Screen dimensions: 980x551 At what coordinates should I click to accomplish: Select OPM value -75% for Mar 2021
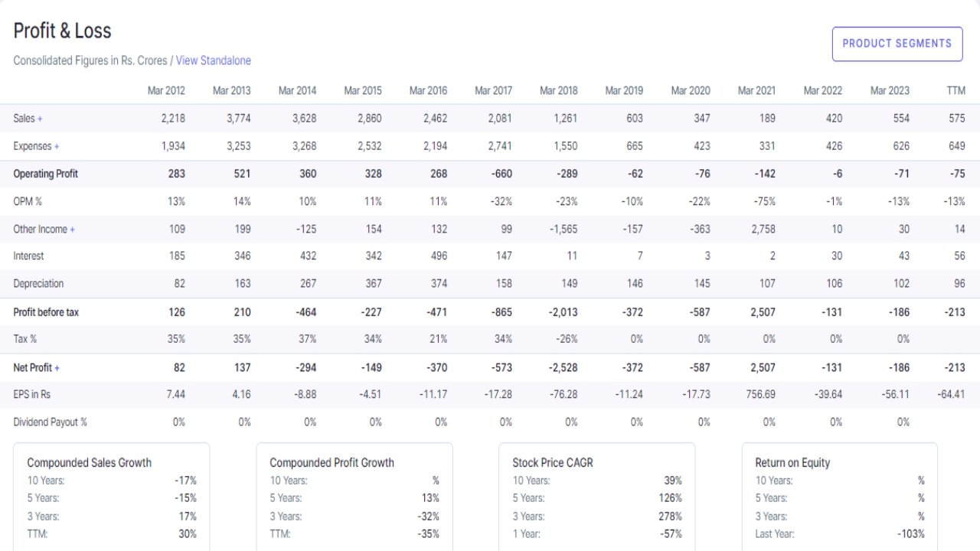point(763,201)
